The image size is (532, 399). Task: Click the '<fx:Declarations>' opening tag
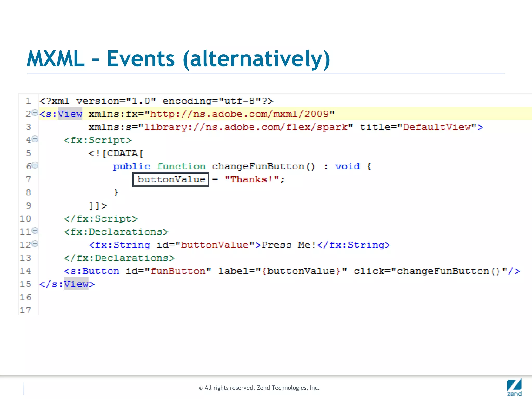(x=116, y=232)
